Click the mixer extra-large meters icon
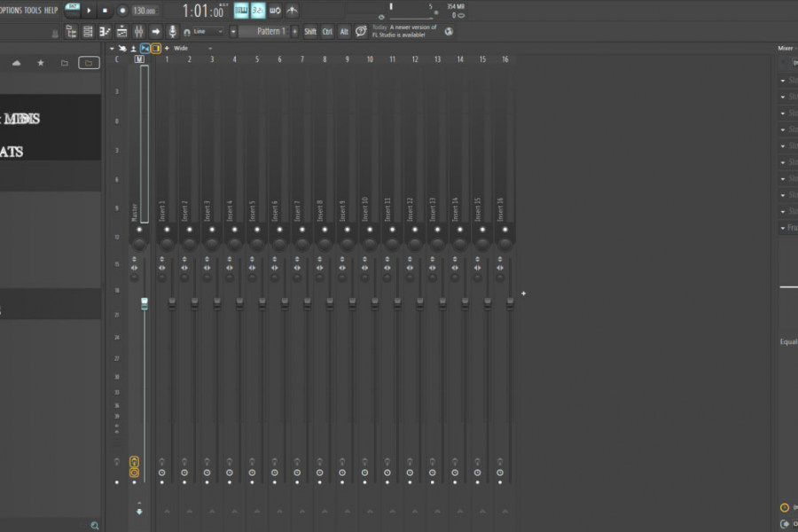 tap(133, 49)
